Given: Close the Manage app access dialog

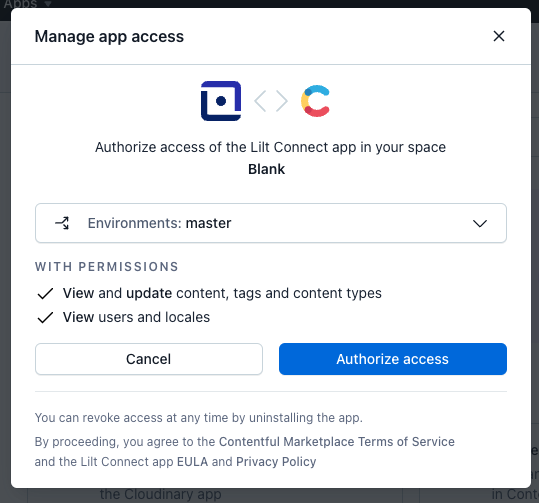Looking at the screenshot, I should tap(498, 36).
